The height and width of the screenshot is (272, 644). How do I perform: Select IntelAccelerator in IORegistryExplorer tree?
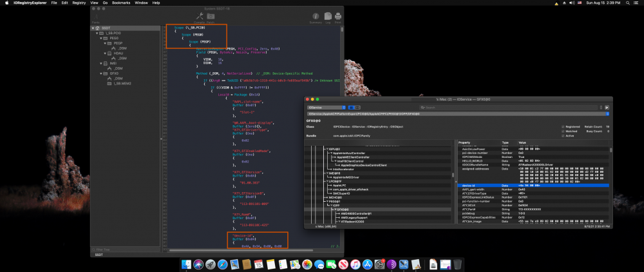342,170
